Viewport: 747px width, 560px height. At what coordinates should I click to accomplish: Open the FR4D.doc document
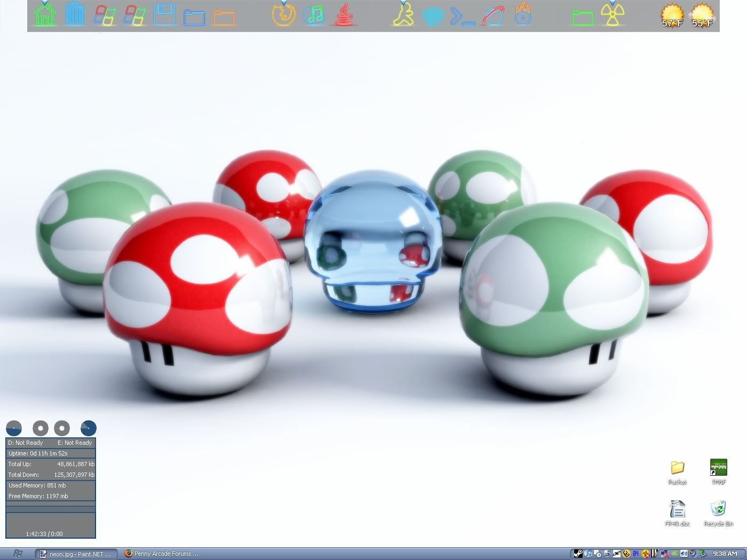(x=677, y=510)
